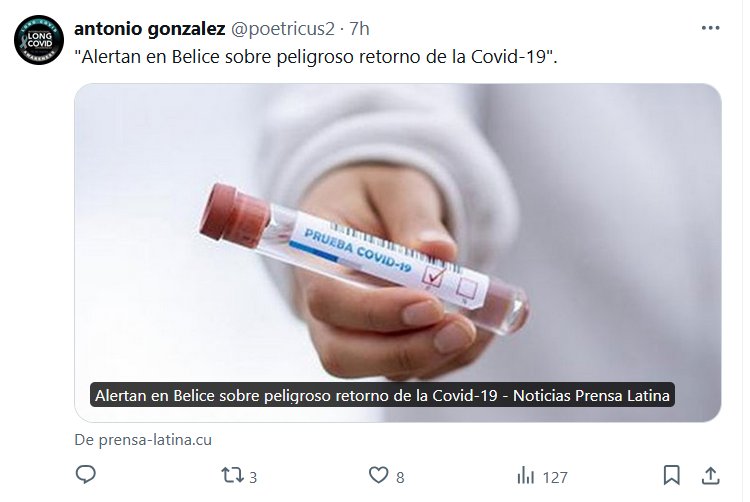The width and height of the screenshot is (750, 502).
Task: Repost this tweet with retweet icon
Action: click(232, 475)
